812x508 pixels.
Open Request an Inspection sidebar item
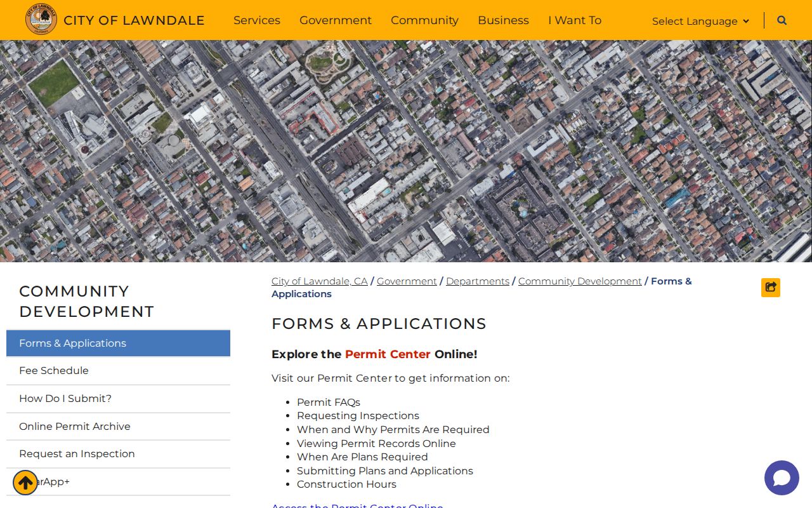tap(118, 454)
